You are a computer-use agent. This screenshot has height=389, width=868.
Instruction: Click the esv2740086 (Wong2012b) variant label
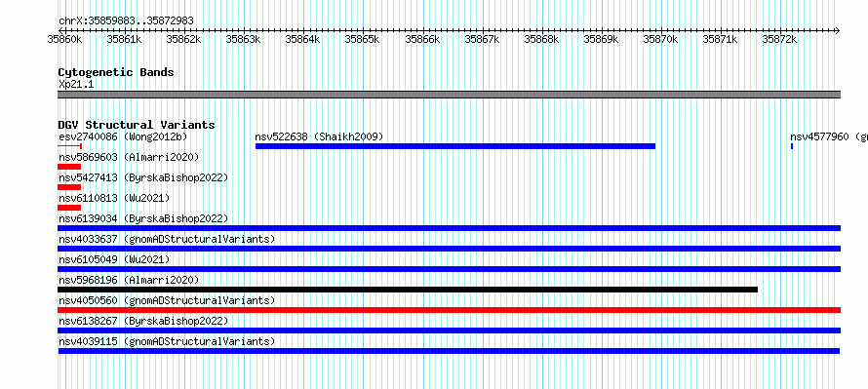[123, 136]
